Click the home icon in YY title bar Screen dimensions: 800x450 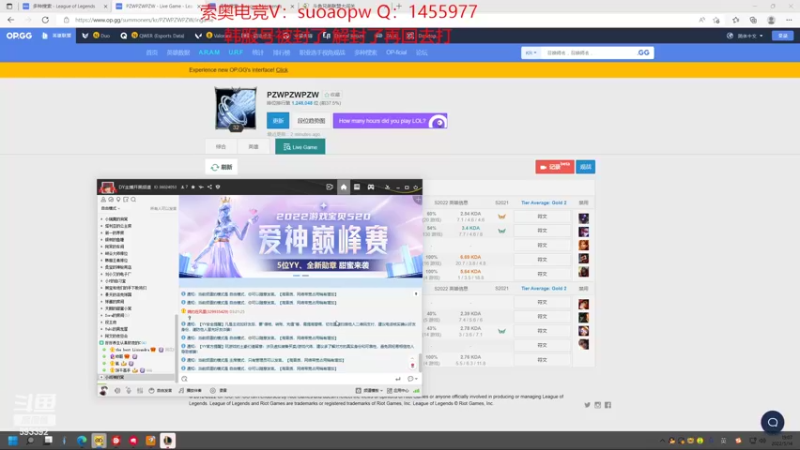[343, 187]
